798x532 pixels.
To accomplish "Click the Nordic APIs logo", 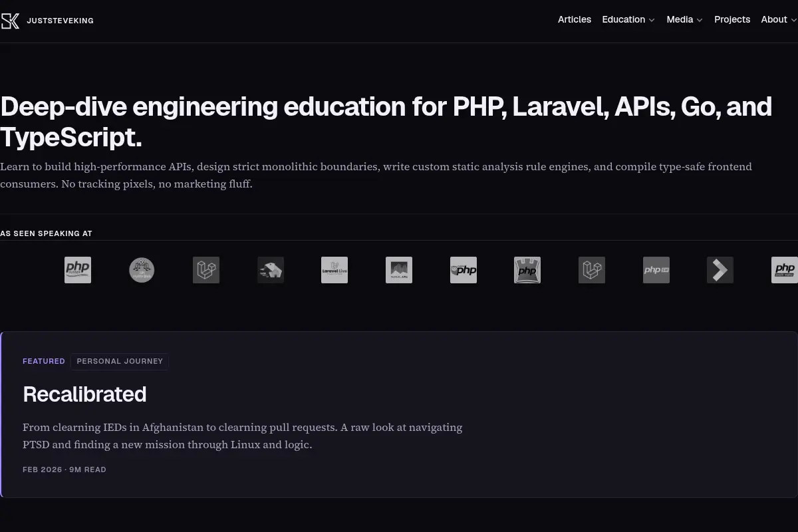I will point(399,270).
